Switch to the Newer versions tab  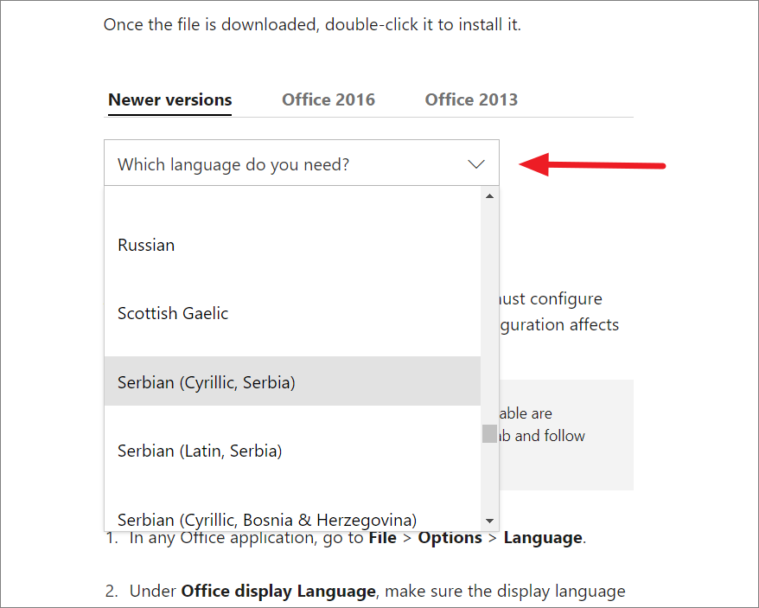170,100
